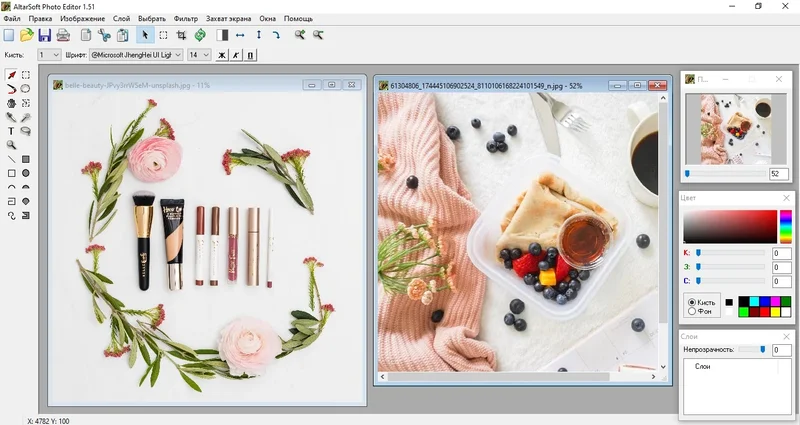This screenshot has width=800, height=425.
Task: Toggle bold Ж text formatting
Action: point(222,55)
